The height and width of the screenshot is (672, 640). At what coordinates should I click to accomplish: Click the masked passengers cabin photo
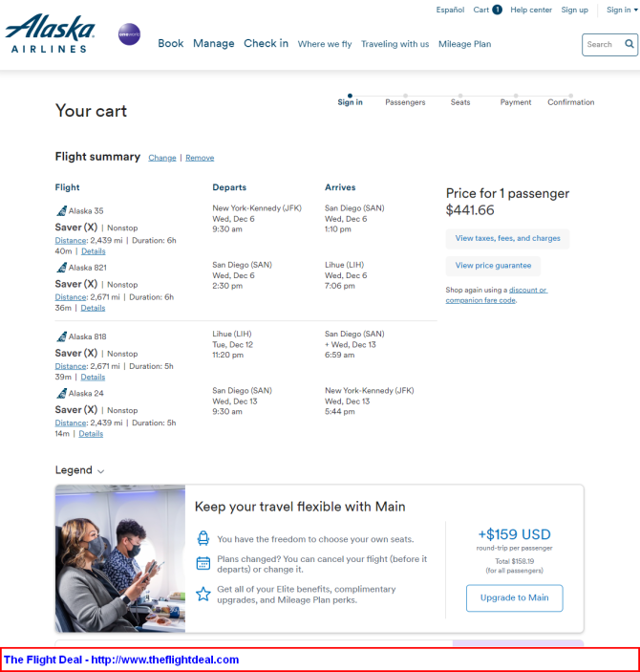(x=120, y=558)
